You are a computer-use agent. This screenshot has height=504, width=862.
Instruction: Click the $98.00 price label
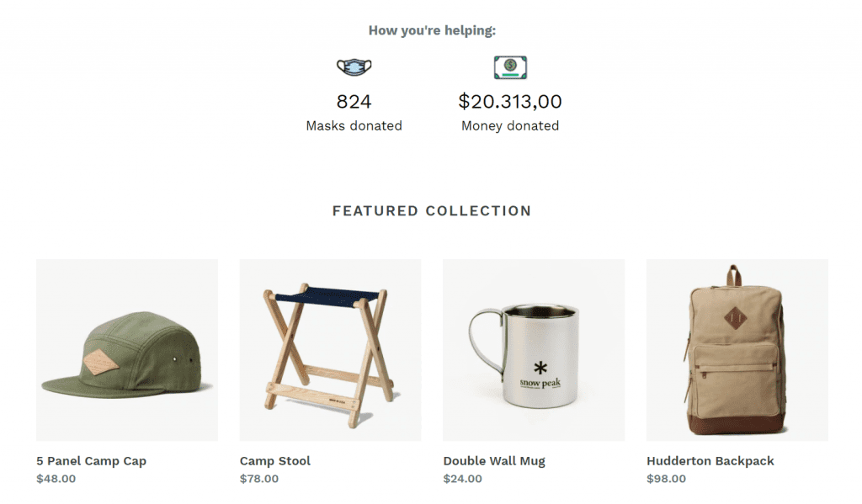(666, 479)
